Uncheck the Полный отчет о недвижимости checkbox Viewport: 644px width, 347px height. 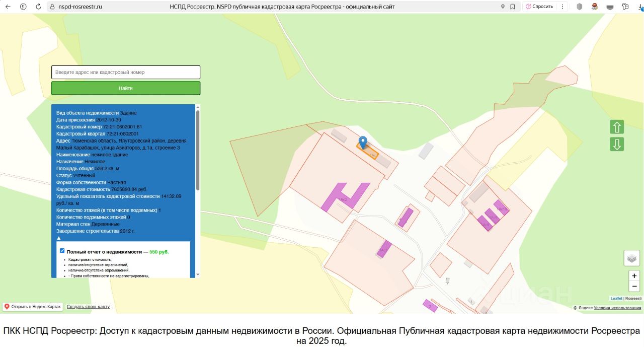click(x=62, y=251)
